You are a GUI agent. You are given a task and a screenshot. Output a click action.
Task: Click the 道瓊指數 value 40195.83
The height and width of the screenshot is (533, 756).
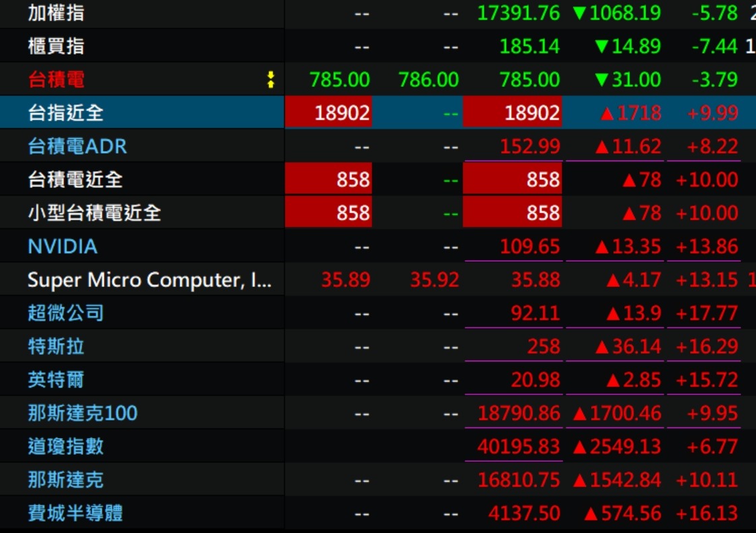(518, 446)
